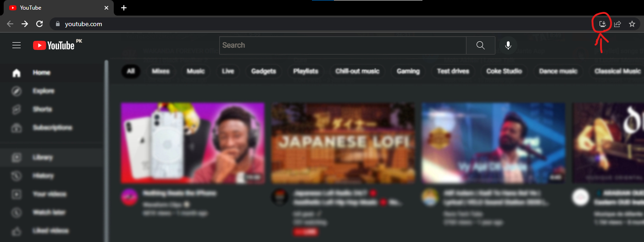The height and width of the screenshot is (242, 644).
Task: Open the fourth guitar video thumbnail
Action: 608,143
